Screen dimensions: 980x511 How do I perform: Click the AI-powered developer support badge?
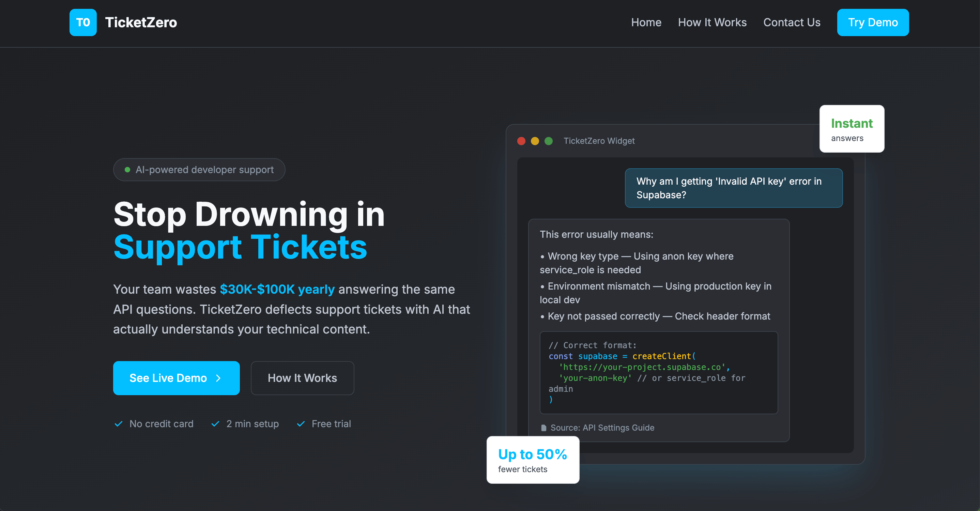(x=199, y=170)
